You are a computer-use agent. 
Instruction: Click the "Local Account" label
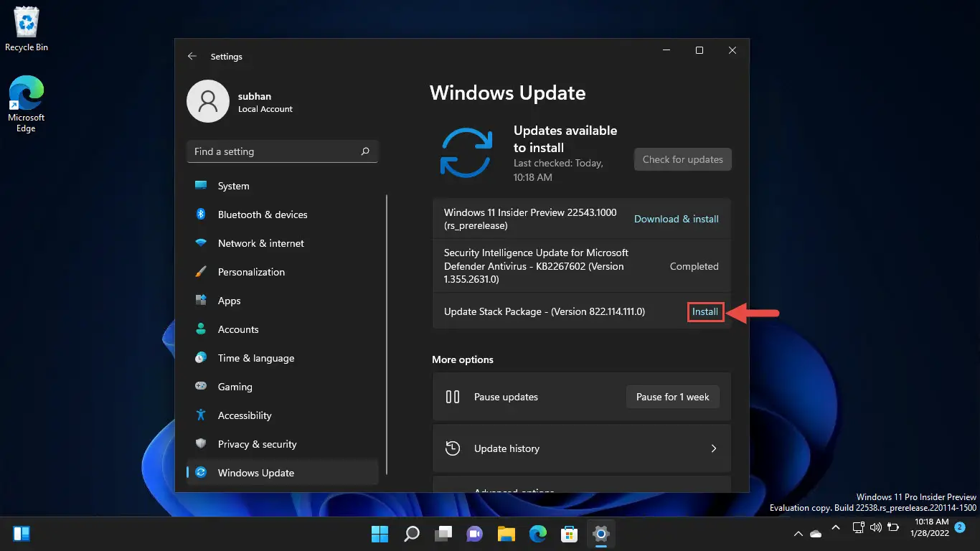coord(265,109)
